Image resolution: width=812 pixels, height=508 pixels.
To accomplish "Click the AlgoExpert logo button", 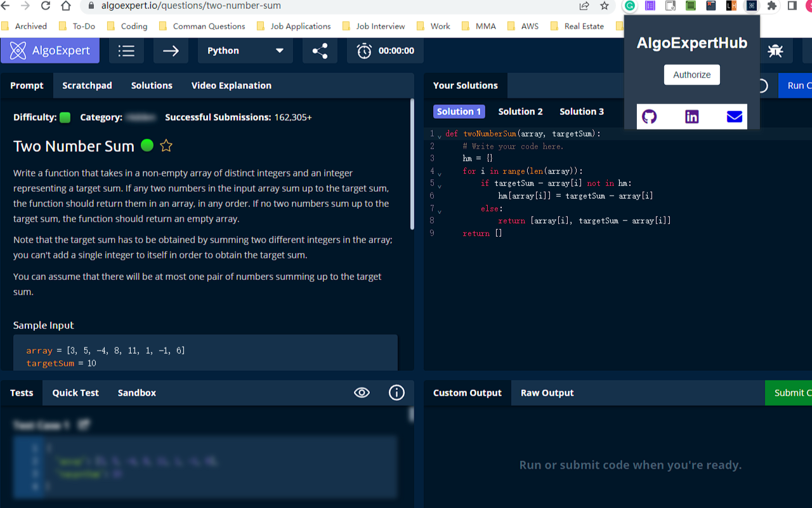I will [50, 51].
